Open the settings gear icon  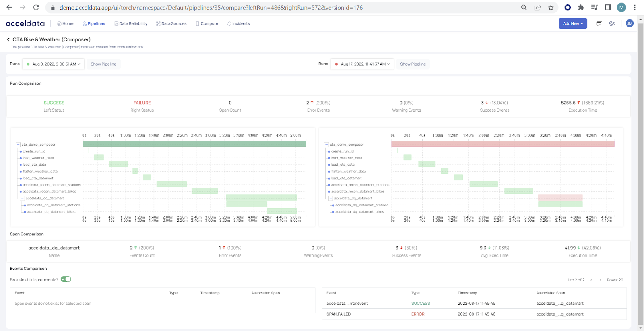click(612, 23)
